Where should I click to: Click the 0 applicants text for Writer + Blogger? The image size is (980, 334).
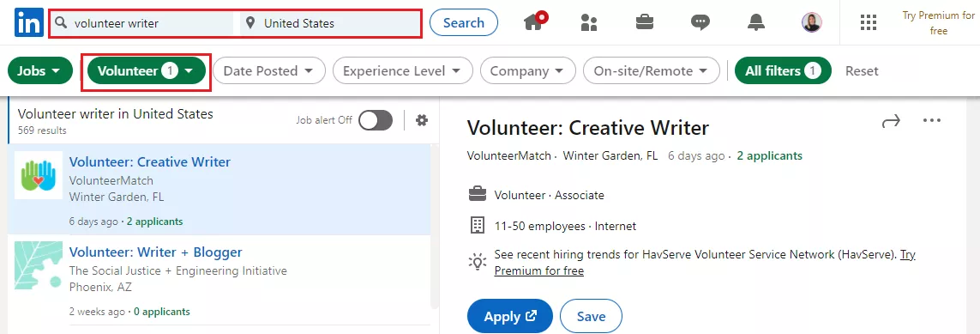161,312
